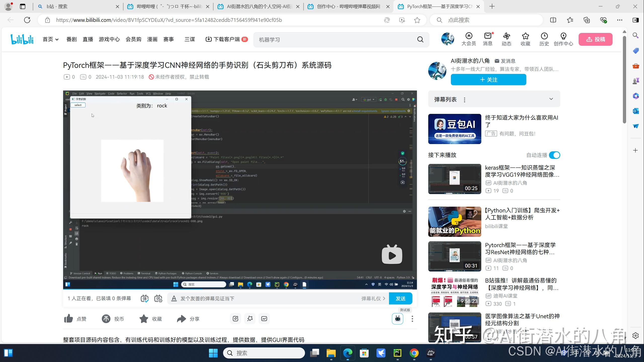Open the 弹幕礼仪 chevron link
The height and width of the screenshot is (362, 644).
373,298
